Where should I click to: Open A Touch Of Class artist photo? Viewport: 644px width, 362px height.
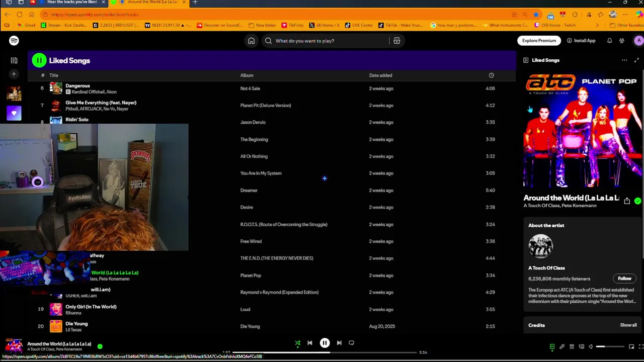click(541, 247)
